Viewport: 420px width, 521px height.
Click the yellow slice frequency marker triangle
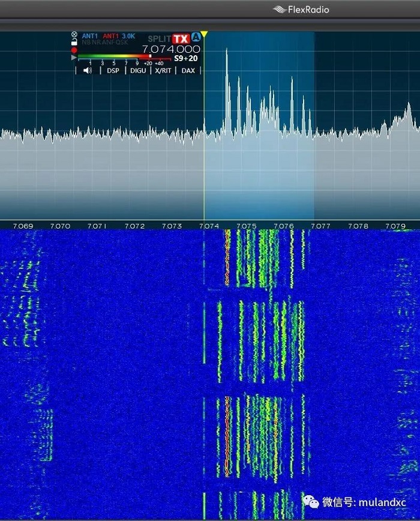[x=204, y=35]
